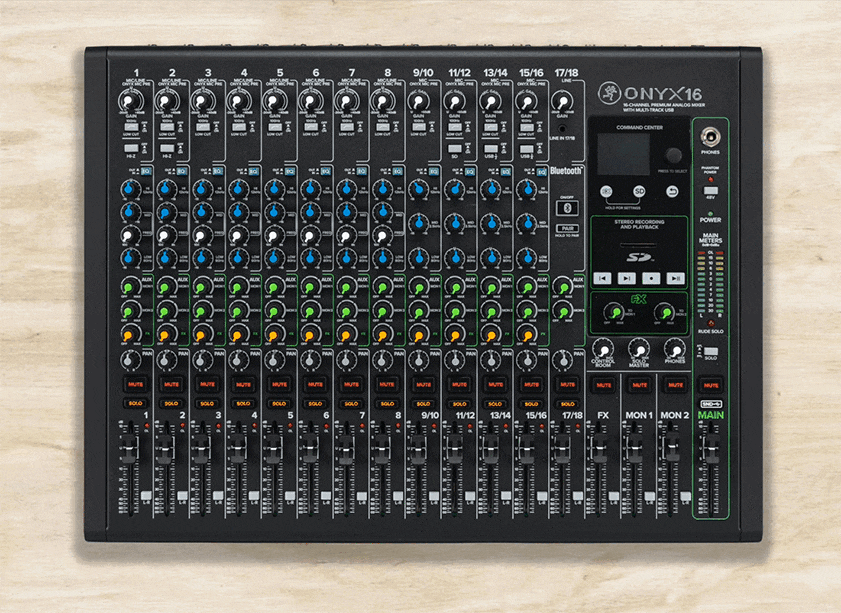Image resolution: width=841 pixels, height=613 pixels.
Task: Click the back arrow button in Command Center
Action: 672,191
